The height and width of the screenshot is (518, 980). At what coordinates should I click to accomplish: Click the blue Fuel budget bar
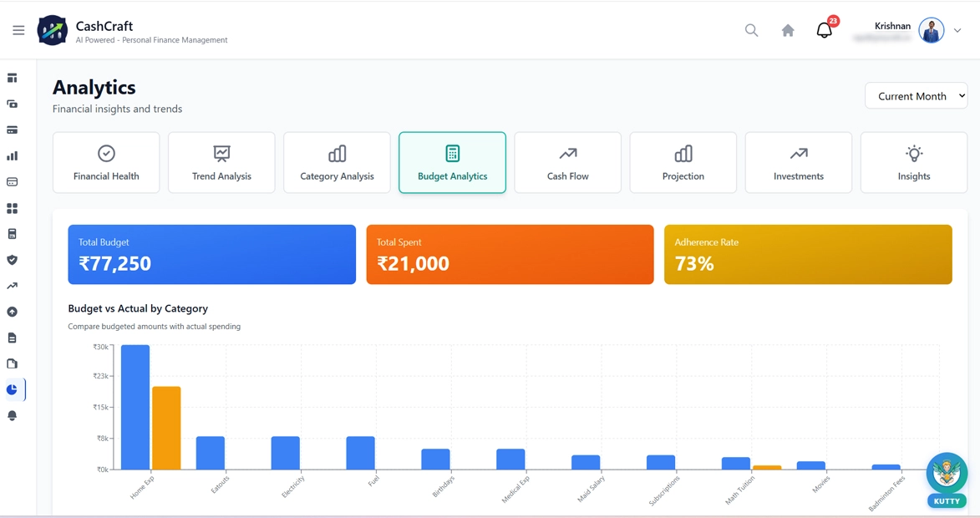tap(361, 453)
